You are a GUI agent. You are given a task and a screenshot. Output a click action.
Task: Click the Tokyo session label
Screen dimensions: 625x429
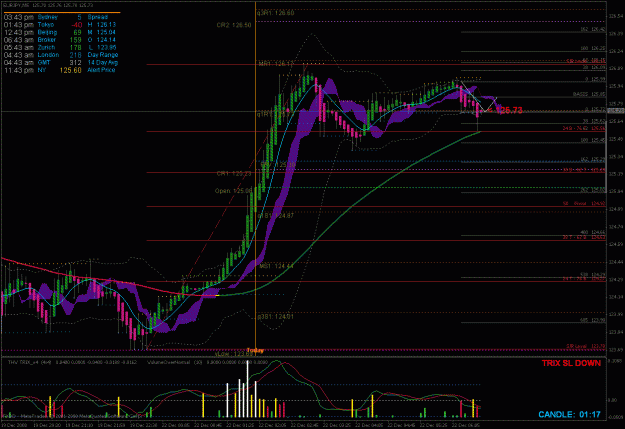coord(45,25)
